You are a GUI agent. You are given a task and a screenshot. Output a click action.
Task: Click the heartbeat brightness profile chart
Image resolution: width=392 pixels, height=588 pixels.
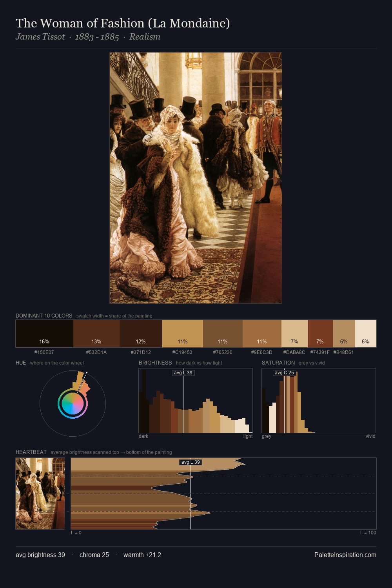[x=223, y=494]
